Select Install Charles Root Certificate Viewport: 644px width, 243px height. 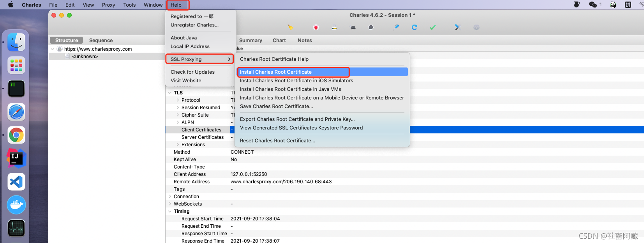pyautogui.click(x=322, y=72)
